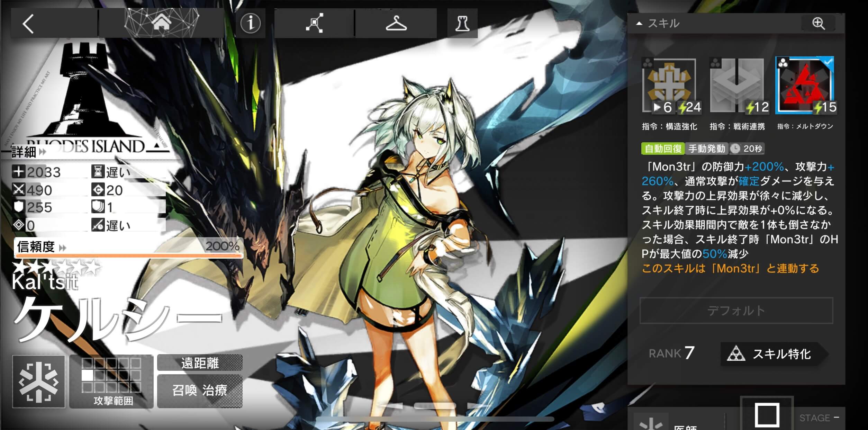
Task: Click the attack stat value 490
Action: pos(39,190)
